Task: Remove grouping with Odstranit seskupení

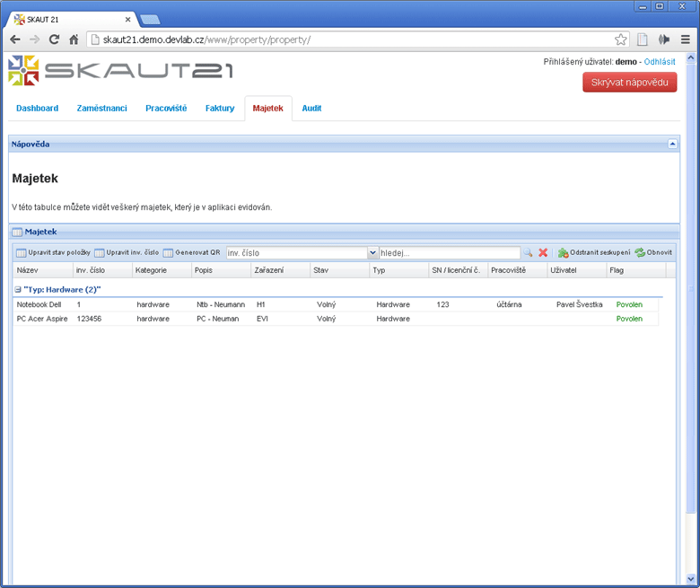Action: click(594, 253)
